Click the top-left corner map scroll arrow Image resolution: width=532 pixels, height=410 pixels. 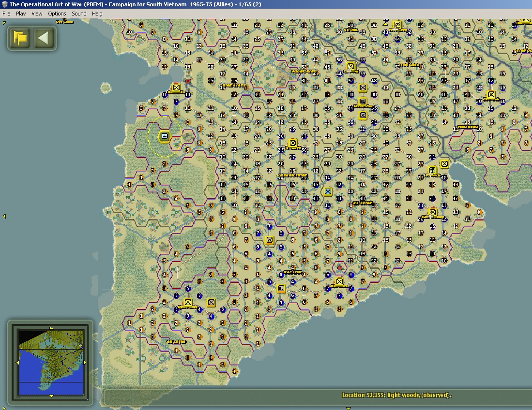point(4,23)
